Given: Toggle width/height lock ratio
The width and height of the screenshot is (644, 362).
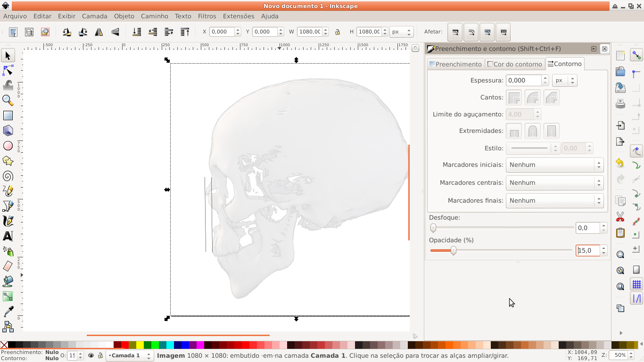Looking at the screenshot, I should point(338,32).
